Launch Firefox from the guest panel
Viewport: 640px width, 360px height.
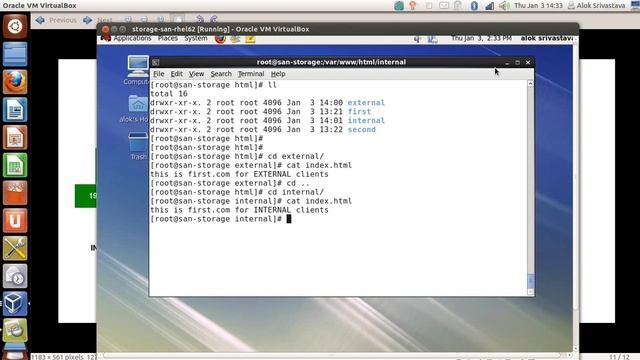pos(220,39)
